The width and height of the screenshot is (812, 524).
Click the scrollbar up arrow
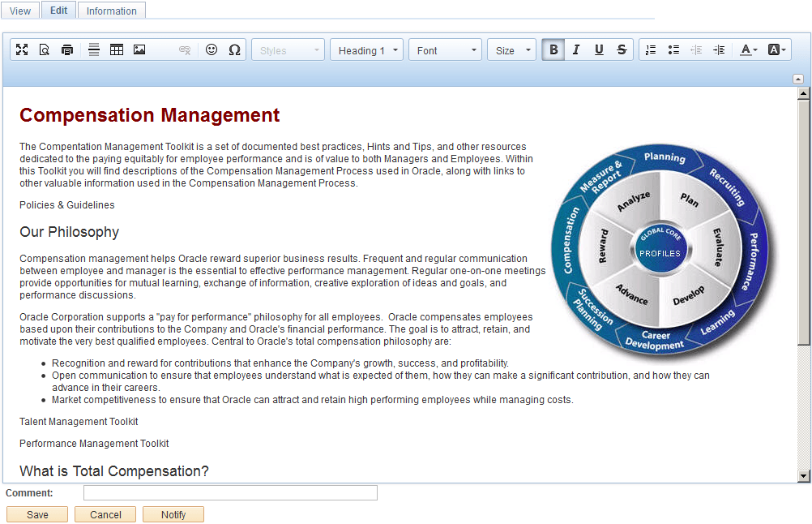click(x=804, y=93)
